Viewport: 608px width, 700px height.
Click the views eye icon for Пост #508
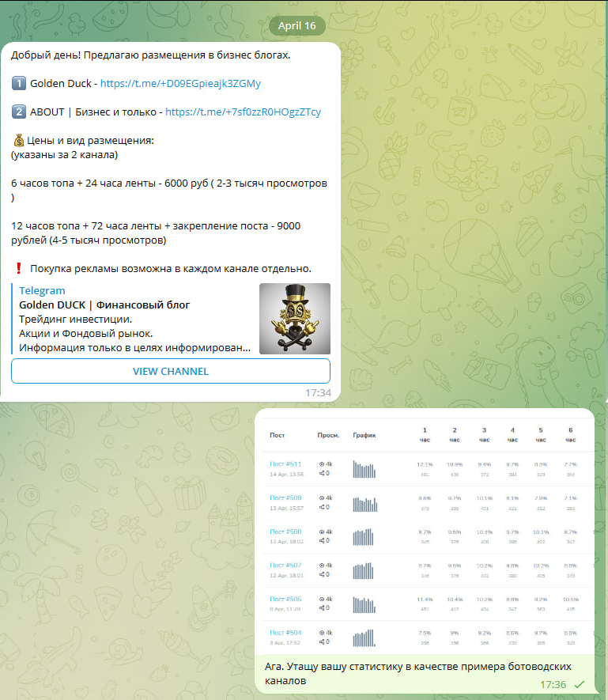(x=322, y=532)
